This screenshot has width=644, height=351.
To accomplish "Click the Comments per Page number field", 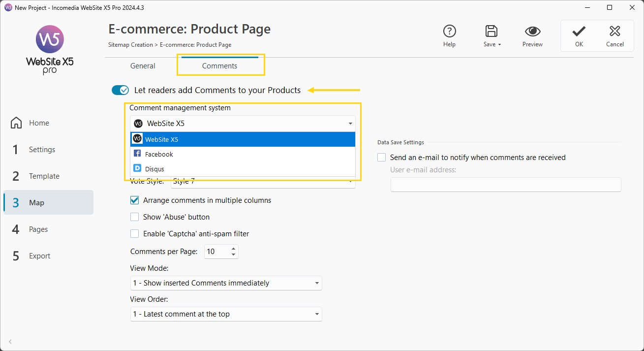I will [x=216, y=252].
